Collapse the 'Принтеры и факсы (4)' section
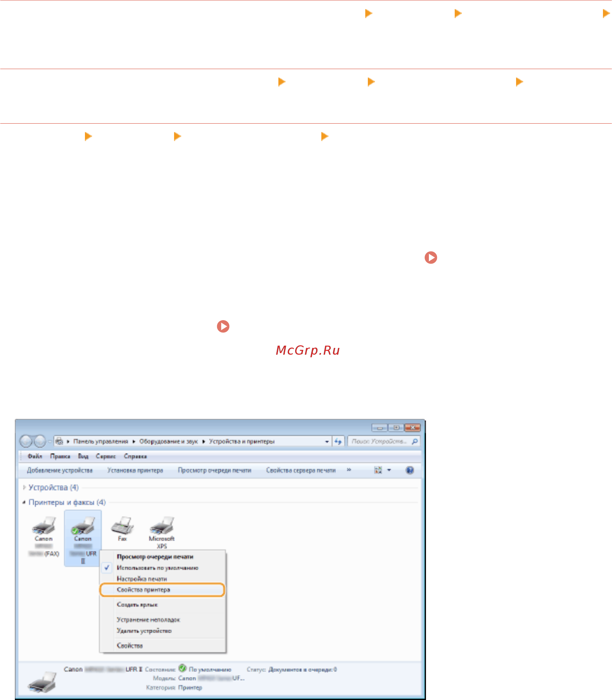Viewport: 612px width, 700px height. [x=24, y=502]
